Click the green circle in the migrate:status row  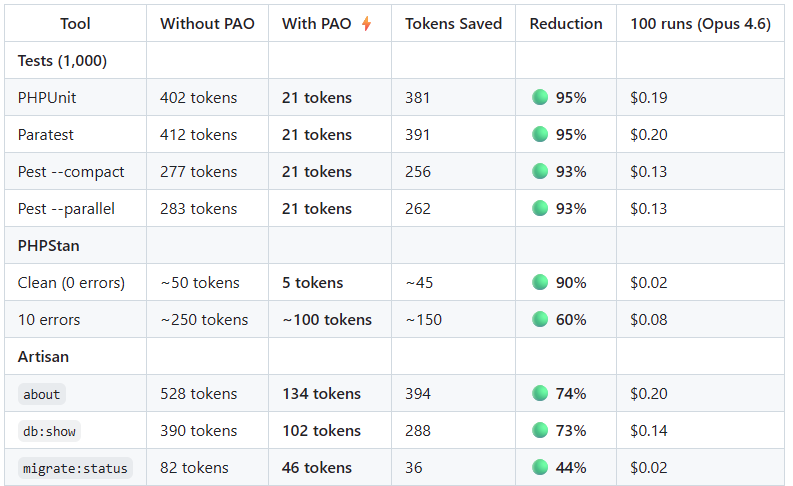540,468
